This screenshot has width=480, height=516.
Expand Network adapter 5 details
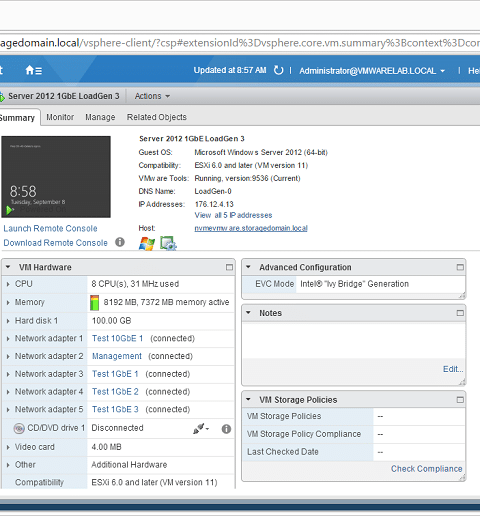tap(8, 410)
